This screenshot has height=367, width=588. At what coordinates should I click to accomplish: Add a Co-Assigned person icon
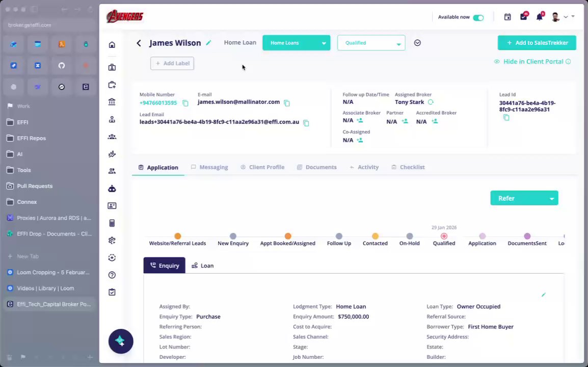[360, 140]
